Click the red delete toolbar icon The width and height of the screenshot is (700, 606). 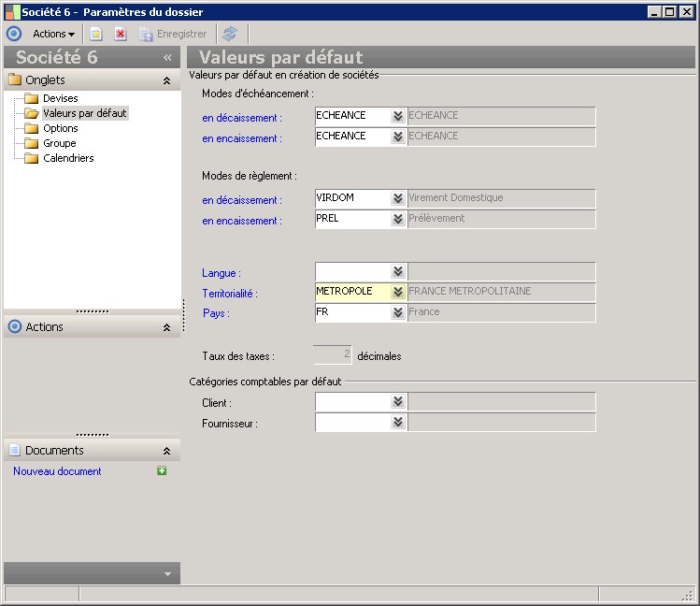(121, 34)
